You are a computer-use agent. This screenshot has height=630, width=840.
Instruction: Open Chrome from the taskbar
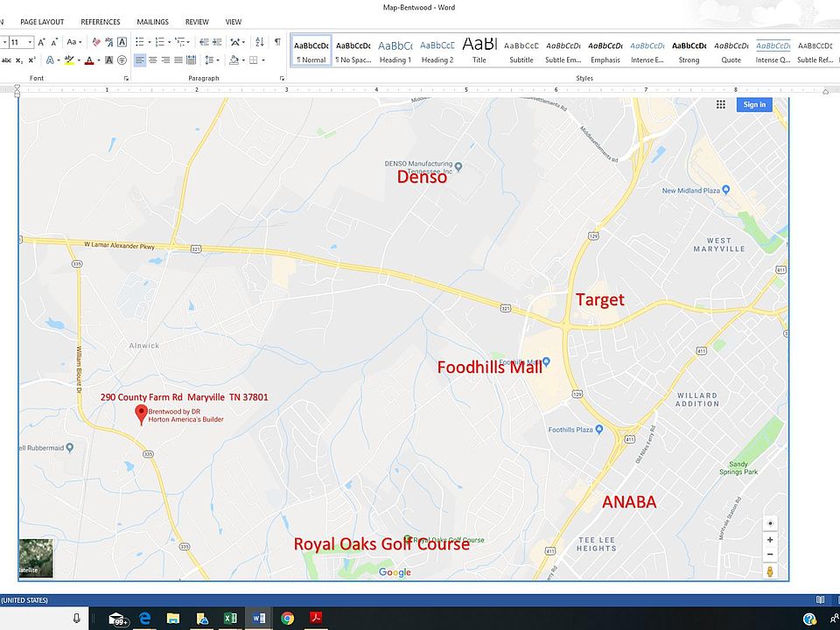click(288, 619)
